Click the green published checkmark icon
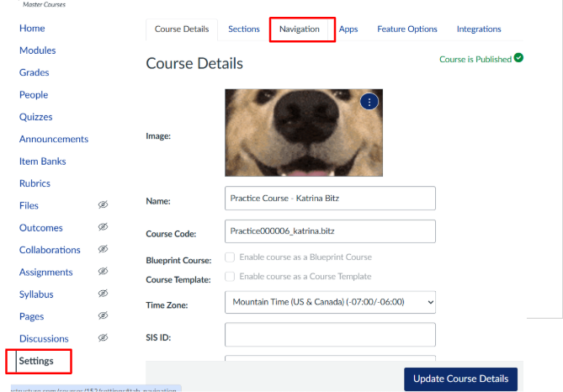Image resolution: width=563 pixels, height=392 pixels. coord(518,59)
